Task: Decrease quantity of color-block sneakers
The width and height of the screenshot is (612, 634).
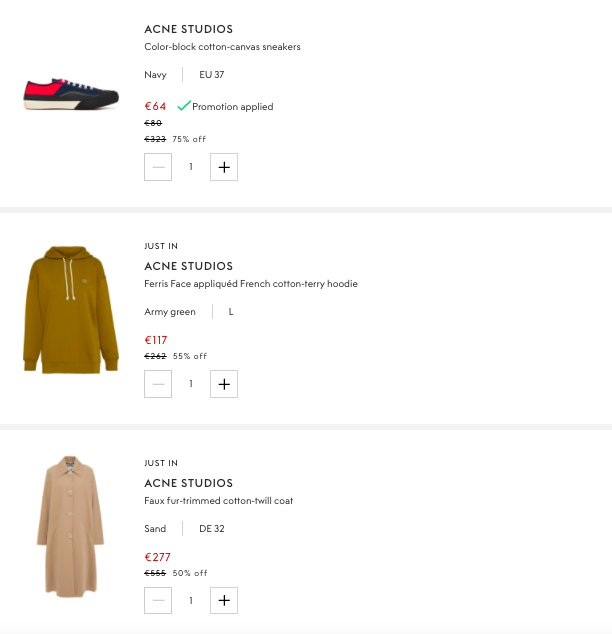Action: 158,167
